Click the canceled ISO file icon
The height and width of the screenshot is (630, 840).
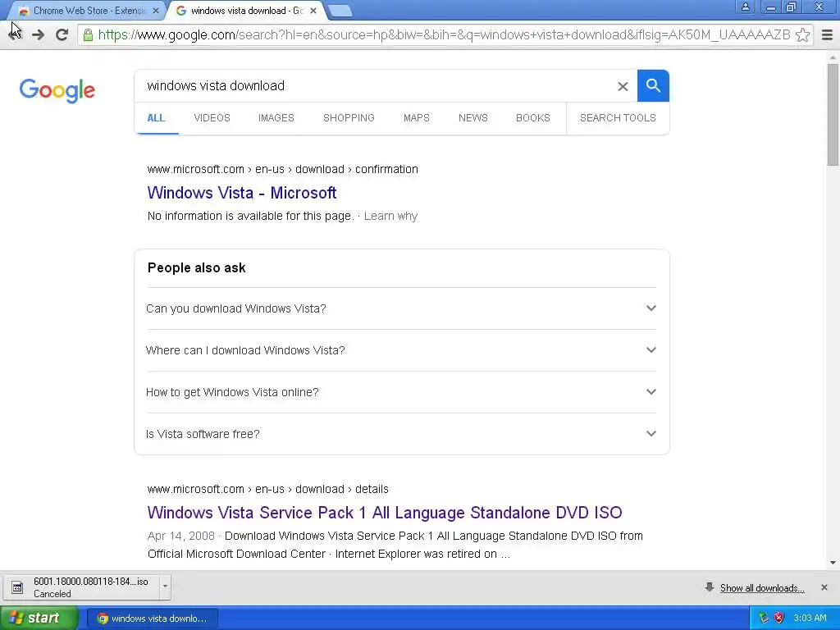(17, 587)
